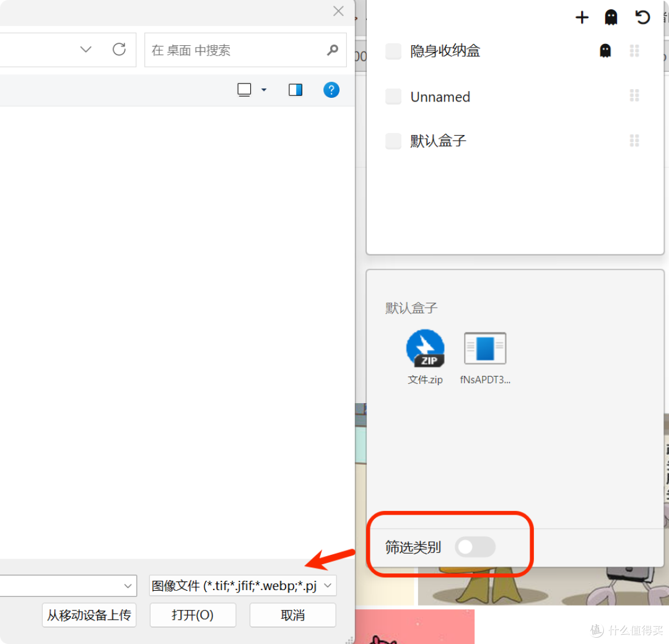Viewport: 669px width, 644px height.
Task: Check the 默认盒子 checkbox
Action: pyautogui.click(x=393, y=141)
